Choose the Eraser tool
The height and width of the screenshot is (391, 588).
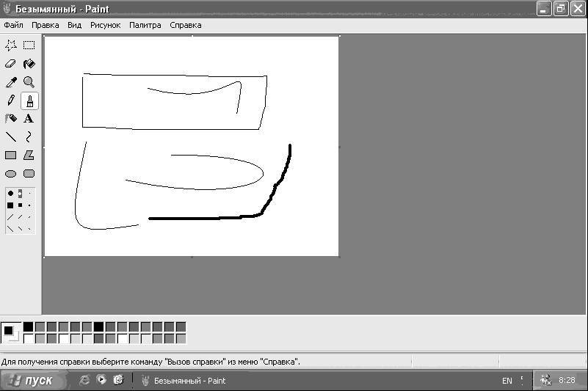11,64
